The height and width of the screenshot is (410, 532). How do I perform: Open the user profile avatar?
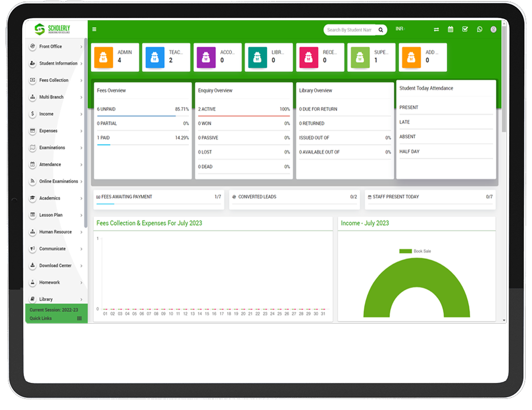point(494,29)
